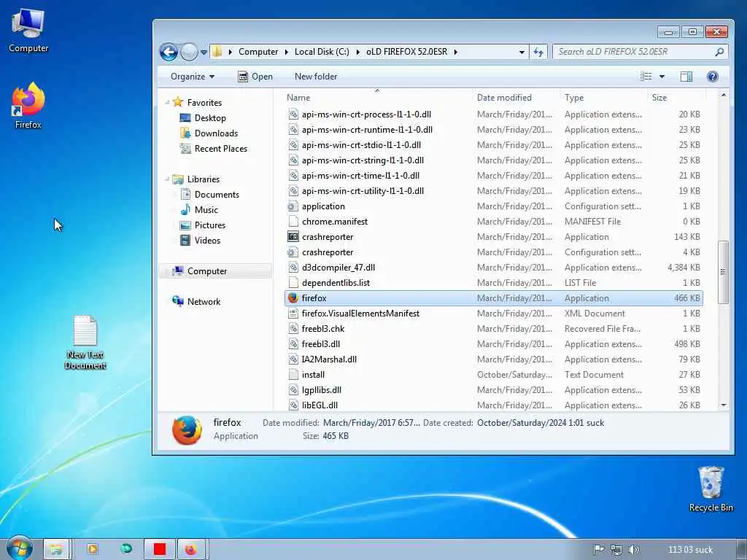Open the address bar previous locations dropdown
747x560 pixels.
522,52
